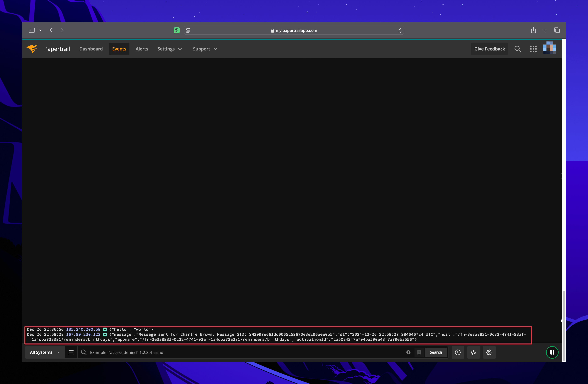Open the Dashboard page
Image resolution: width=588 pixels, height=384 pixels.
[x=91, y=49]
